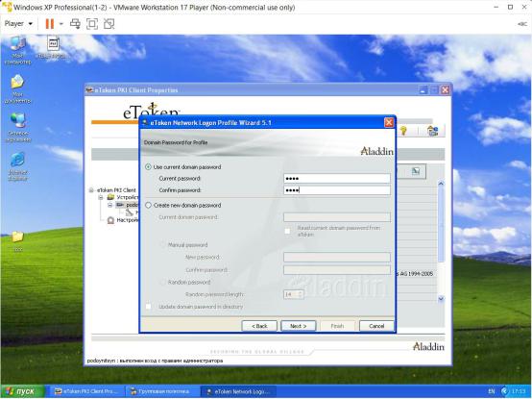The width and height of the screenshot is (532, 399).
Task: Click the taskbar clock
Action: pyautogui.click(x=519, y=391)
